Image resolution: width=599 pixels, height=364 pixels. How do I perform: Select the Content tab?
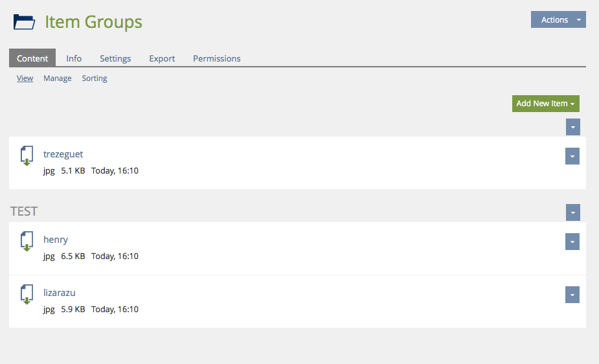click(32, 58)
